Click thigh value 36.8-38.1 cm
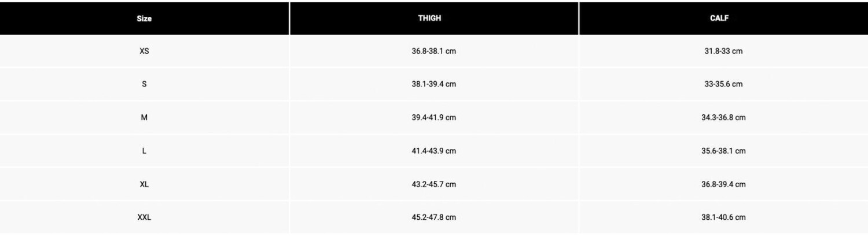868x236 pixels. coord(433,51)
